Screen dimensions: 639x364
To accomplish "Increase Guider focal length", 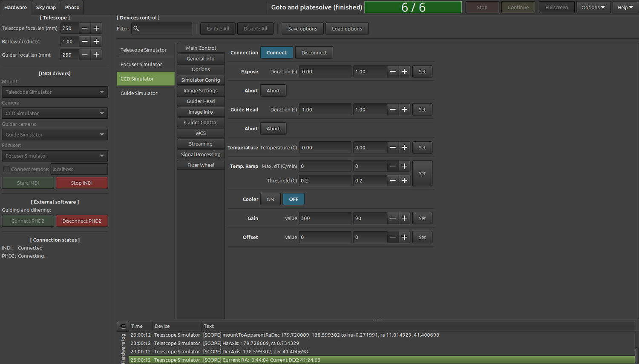I will click(96, 54).
